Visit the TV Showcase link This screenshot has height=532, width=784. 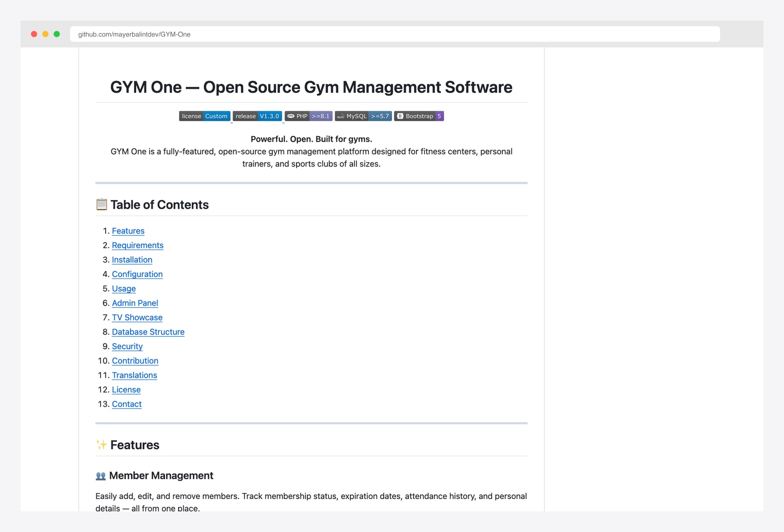[x=137, y=318]
